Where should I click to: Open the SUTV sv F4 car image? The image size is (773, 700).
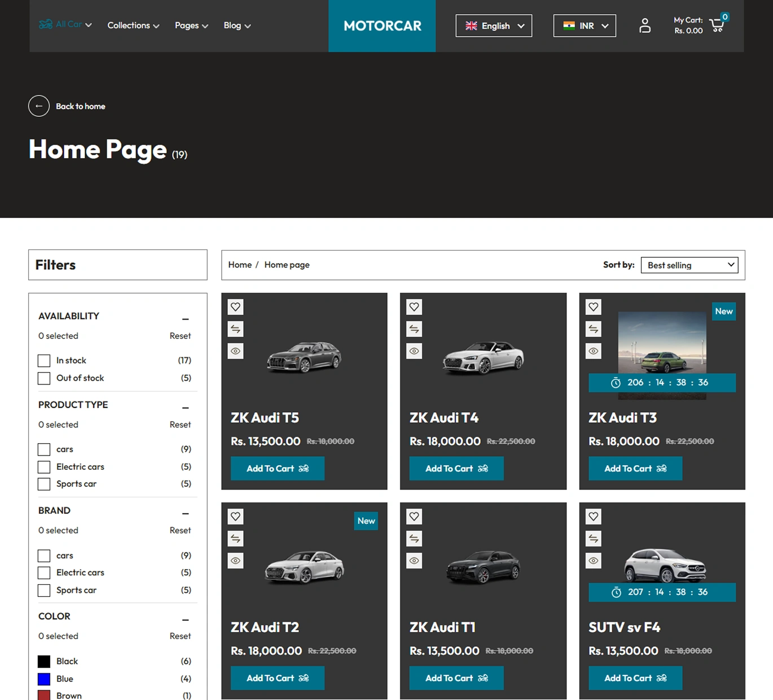665,565
